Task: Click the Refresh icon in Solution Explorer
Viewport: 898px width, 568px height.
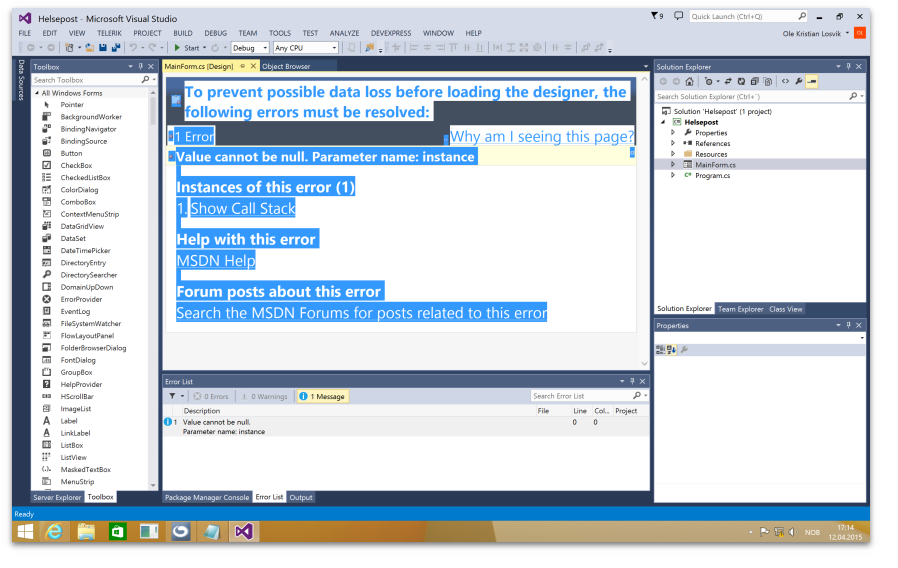Action: 741,81
